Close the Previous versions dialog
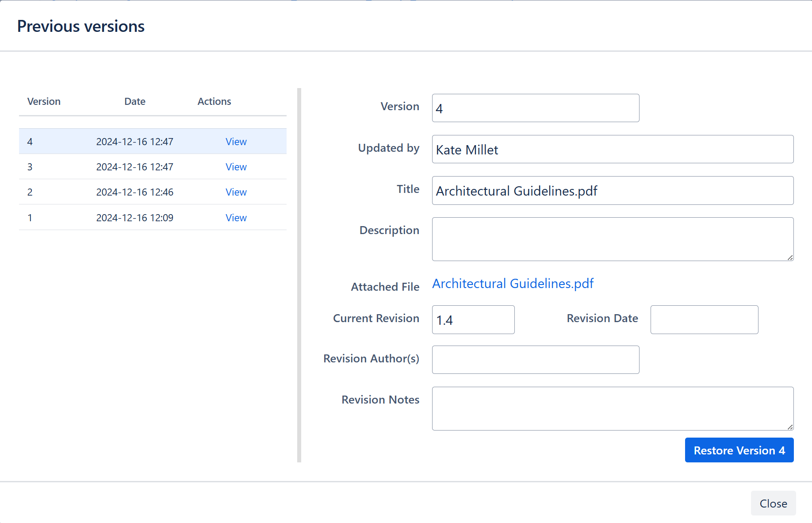Image resolution: width=812 pixels, height=523 pixels. 773,503
